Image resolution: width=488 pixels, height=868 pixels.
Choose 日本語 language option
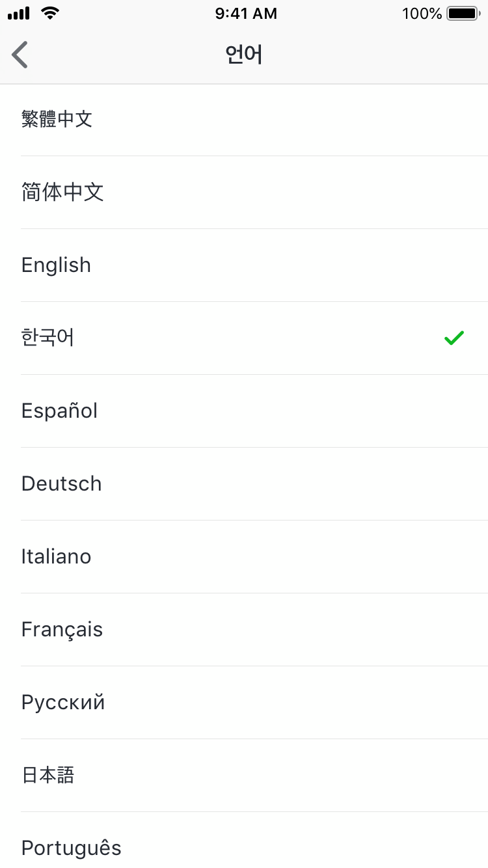click(x=48, y=775)
